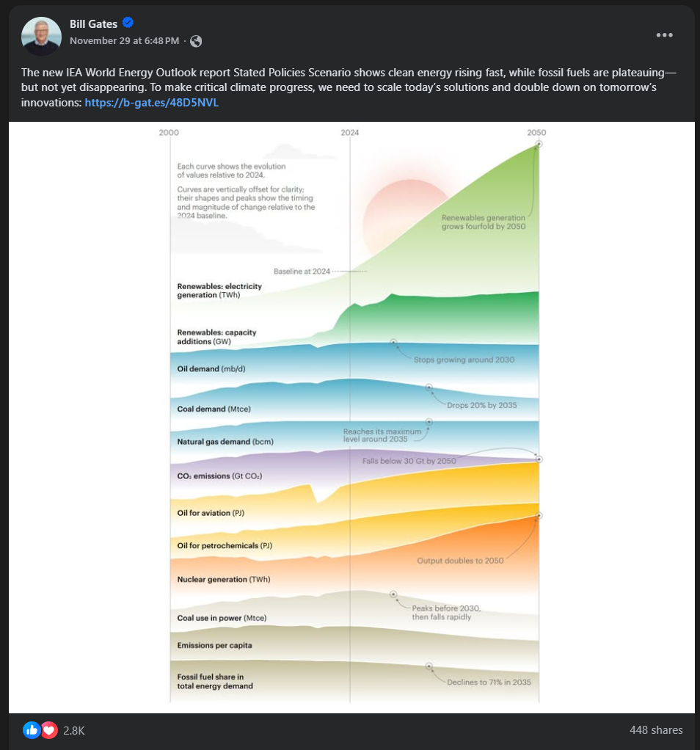The image size is (700, 750).
Task: Click the blue verified badge beside Bill Gates
Action: (x=128, y=23)
